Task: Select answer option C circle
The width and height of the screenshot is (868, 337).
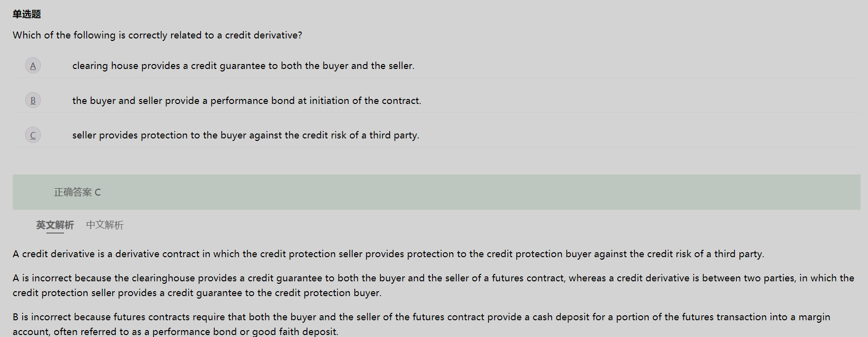Action: tap(33, 135)
